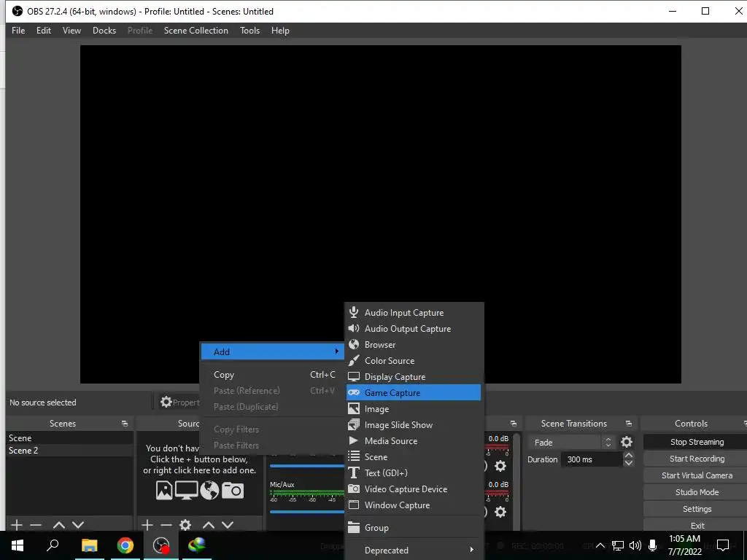The width and height of the screenshot is (747, 560).
Task: Pick the Video Capture Device camera icon
Action: click(x=354, y=489)
